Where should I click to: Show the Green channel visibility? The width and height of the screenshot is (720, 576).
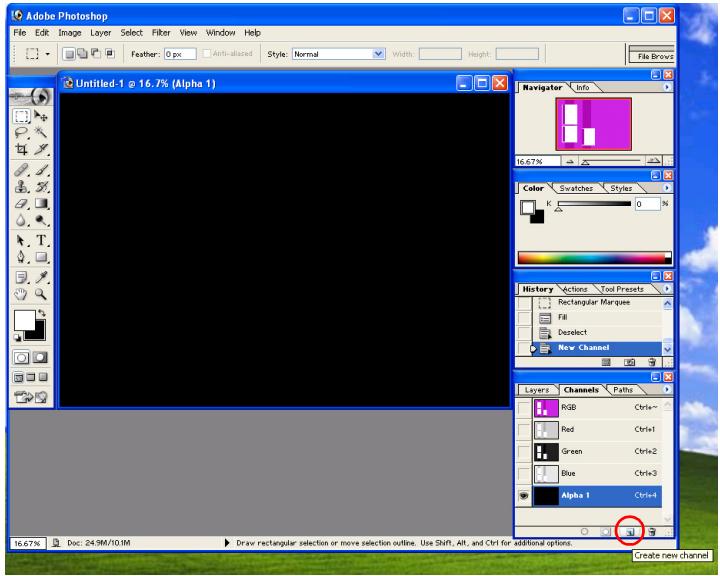click(523, 452)
